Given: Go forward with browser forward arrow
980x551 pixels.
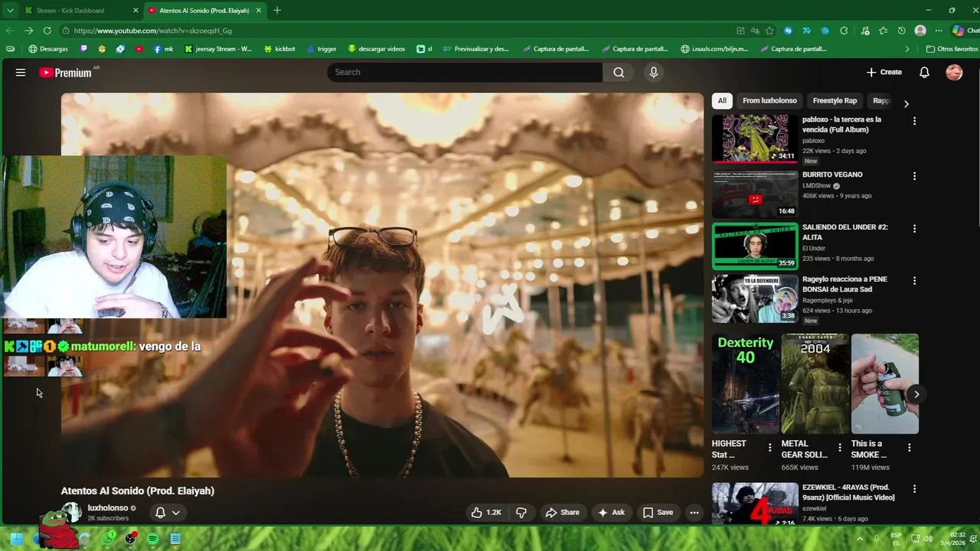Looking at the screenshot, I should (x=28, y=31).
